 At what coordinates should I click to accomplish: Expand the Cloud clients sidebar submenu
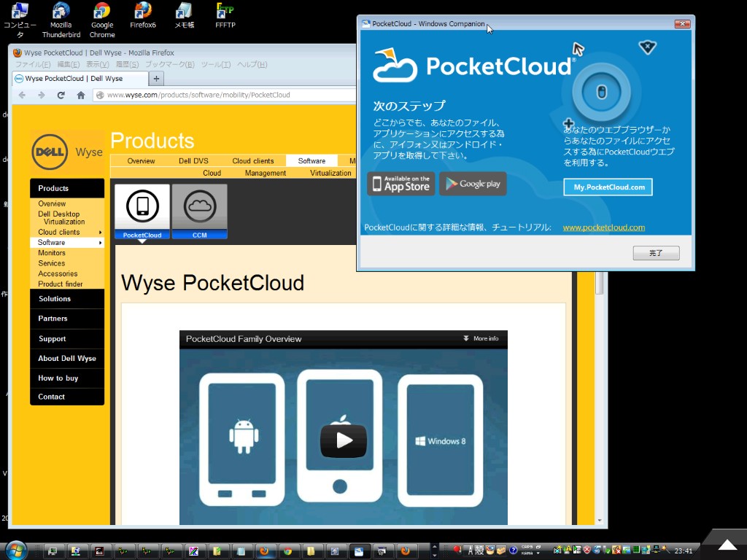[x=100, y=233]
